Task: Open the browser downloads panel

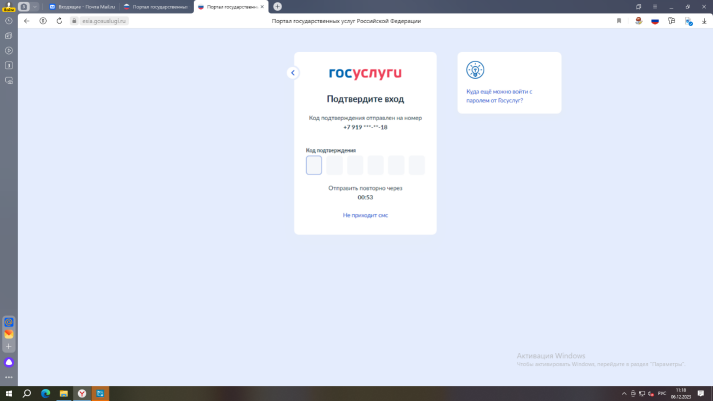Action: (702, 20)
